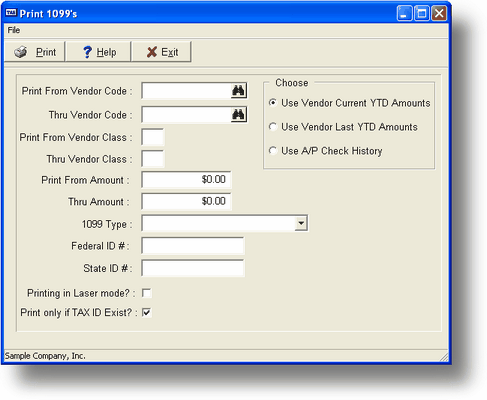Focus the Federal ID # field

pos(193,246)
